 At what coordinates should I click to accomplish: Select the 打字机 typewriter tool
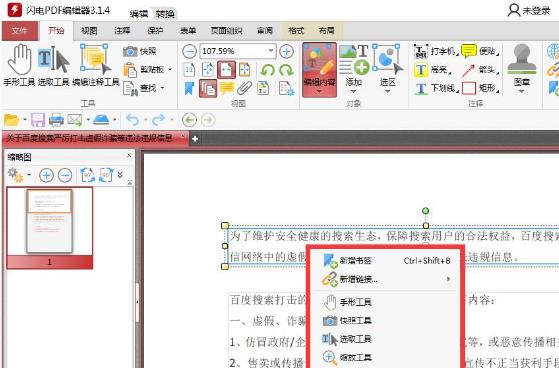point(435,51)
